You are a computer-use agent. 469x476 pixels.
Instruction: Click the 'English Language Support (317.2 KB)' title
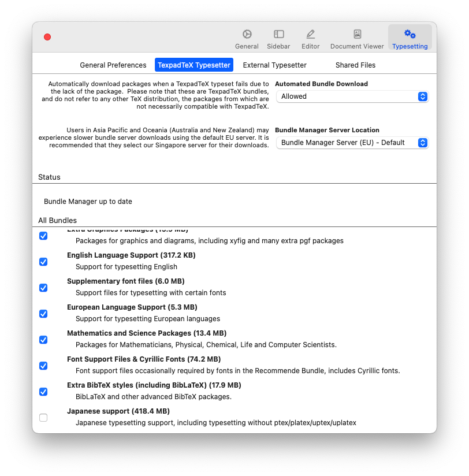pyautogui.click(x=131, y=255)
